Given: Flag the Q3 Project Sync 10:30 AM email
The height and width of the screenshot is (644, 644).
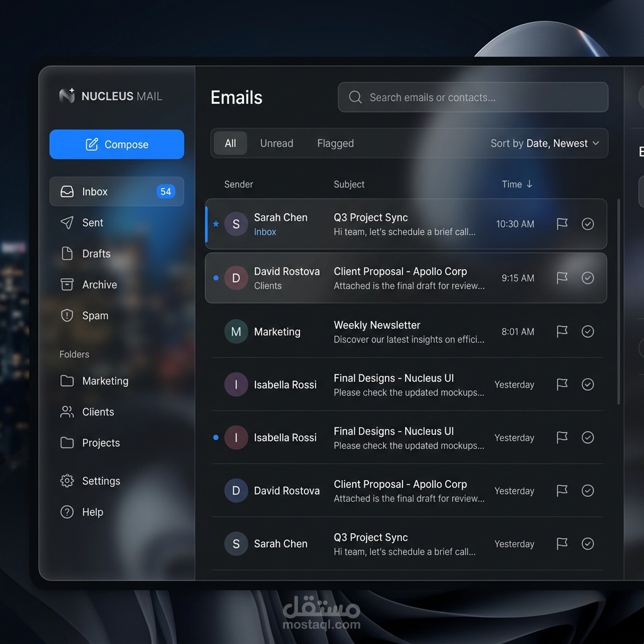Looking at the screenshot, I should click(x=562, y=224).
